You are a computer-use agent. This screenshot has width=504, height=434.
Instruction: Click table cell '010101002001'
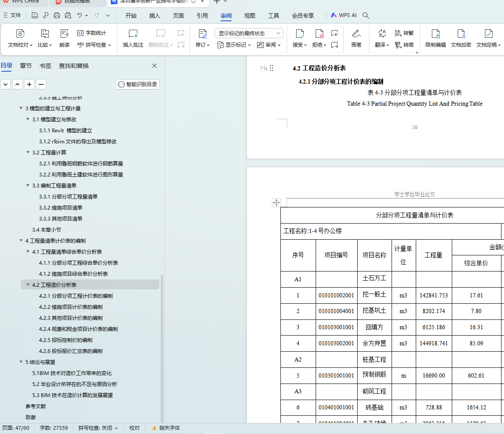[336, 295]
